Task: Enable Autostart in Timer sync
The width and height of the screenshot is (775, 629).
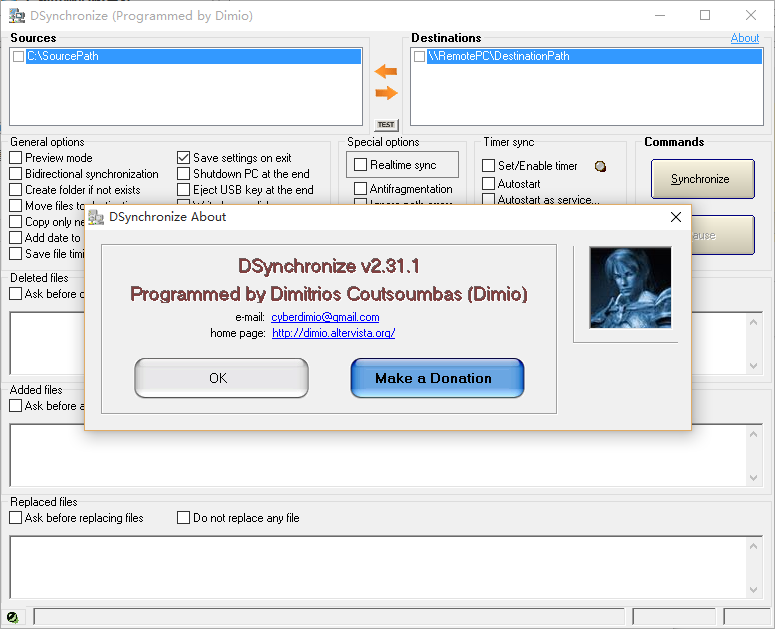Action: pyautogui.click(x=489, y=184)
